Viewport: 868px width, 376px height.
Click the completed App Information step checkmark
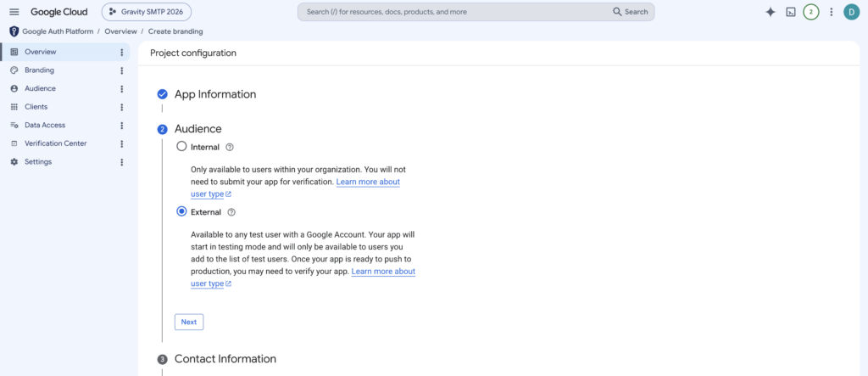tap(162, 94)
